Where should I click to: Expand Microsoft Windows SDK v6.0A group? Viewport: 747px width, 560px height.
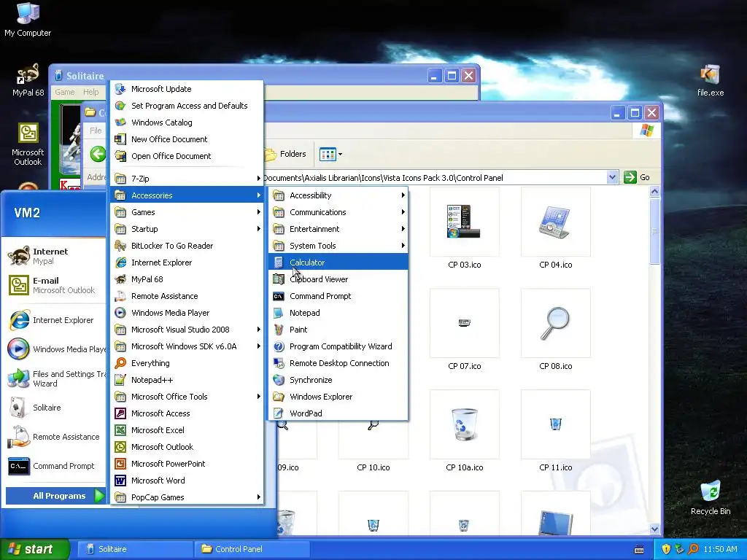point(187,346)
